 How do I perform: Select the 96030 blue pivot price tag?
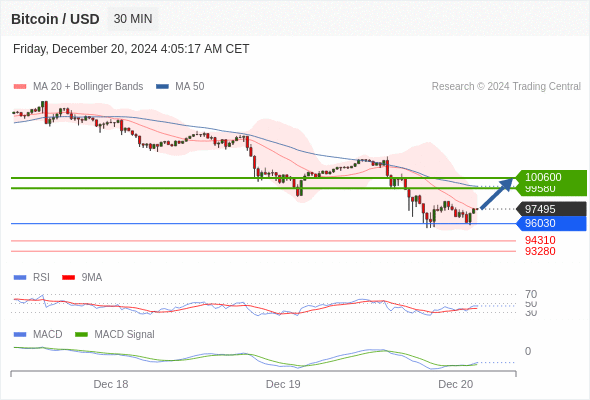pos(551,224)
